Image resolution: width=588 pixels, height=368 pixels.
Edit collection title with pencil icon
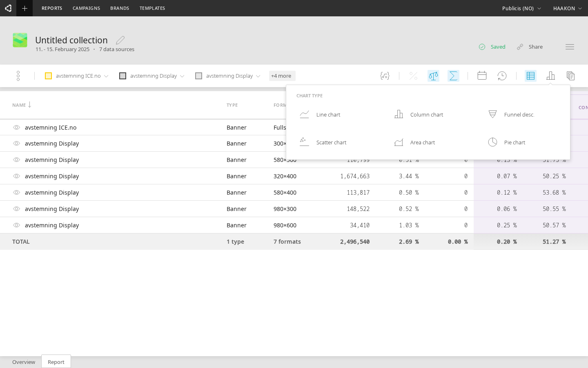(120, 40)
